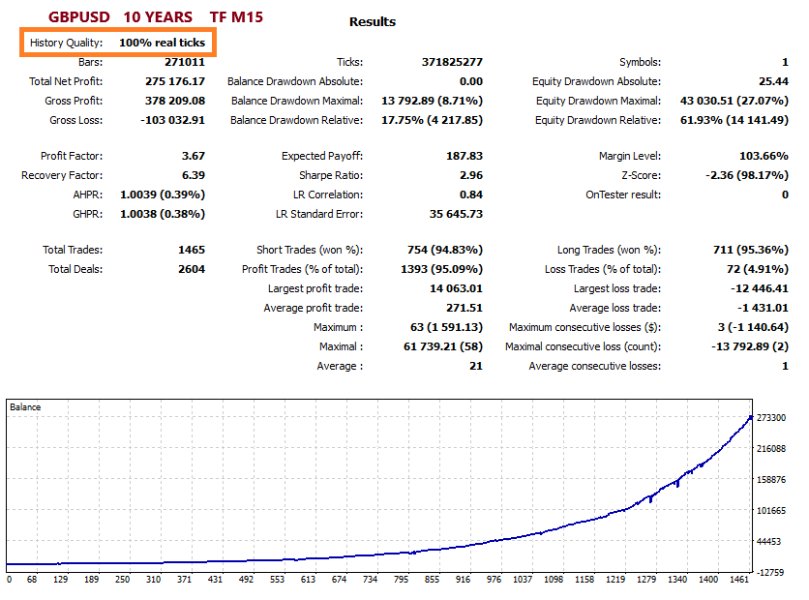
Task: Select the Largest loss trade value "-12 446.41"
Action: point(759,288)
